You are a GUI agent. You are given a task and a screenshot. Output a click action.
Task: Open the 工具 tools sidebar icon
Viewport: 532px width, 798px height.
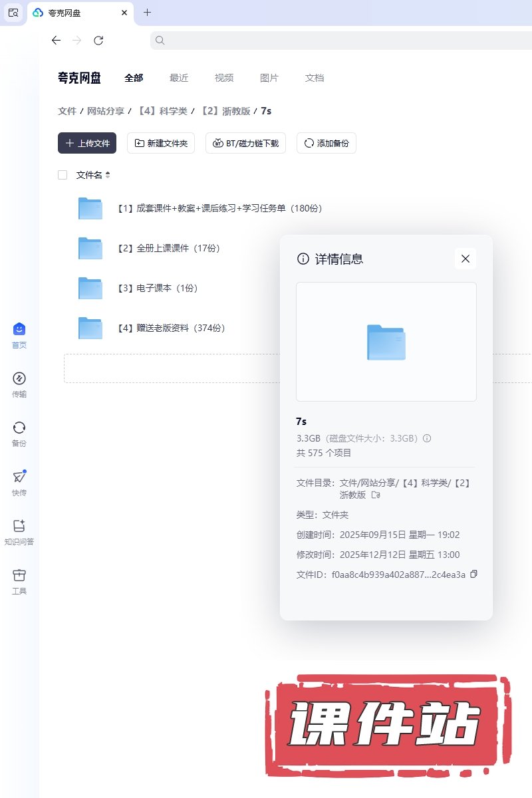(19, 575)
